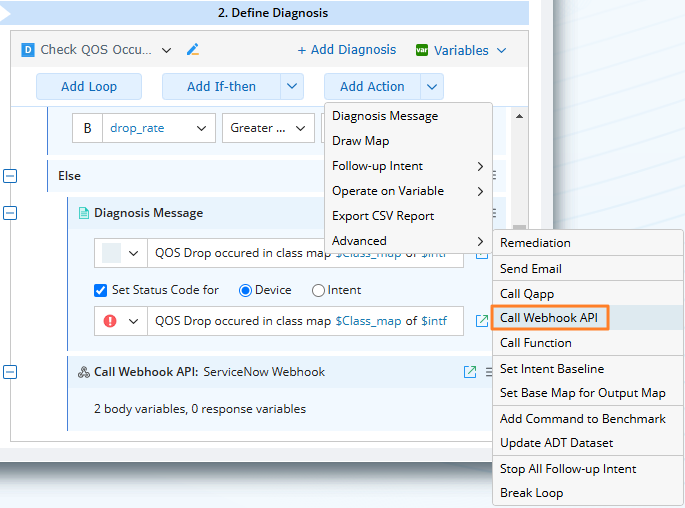Image resolution: width=685 pixels, height=508 pixels.
Task: Click the Variables icon in header
Action: pos(422,50)
